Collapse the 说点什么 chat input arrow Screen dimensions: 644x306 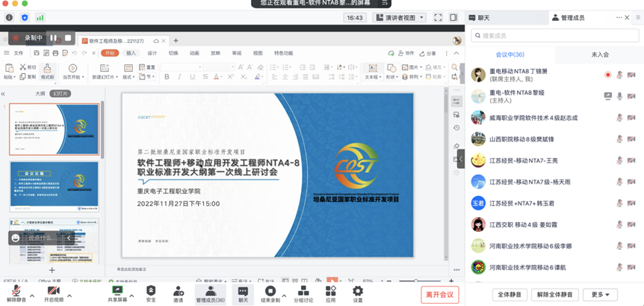[69, 238]
